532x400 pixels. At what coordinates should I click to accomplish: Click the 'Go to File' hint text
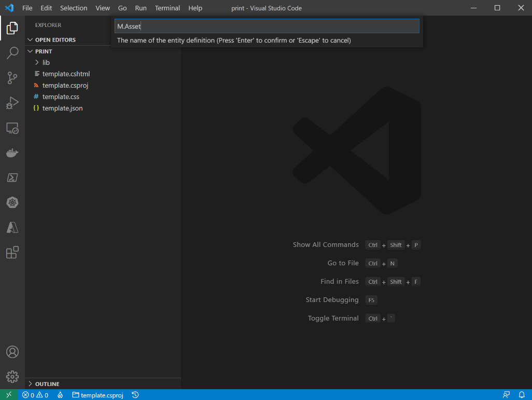(x=343, y=263)
